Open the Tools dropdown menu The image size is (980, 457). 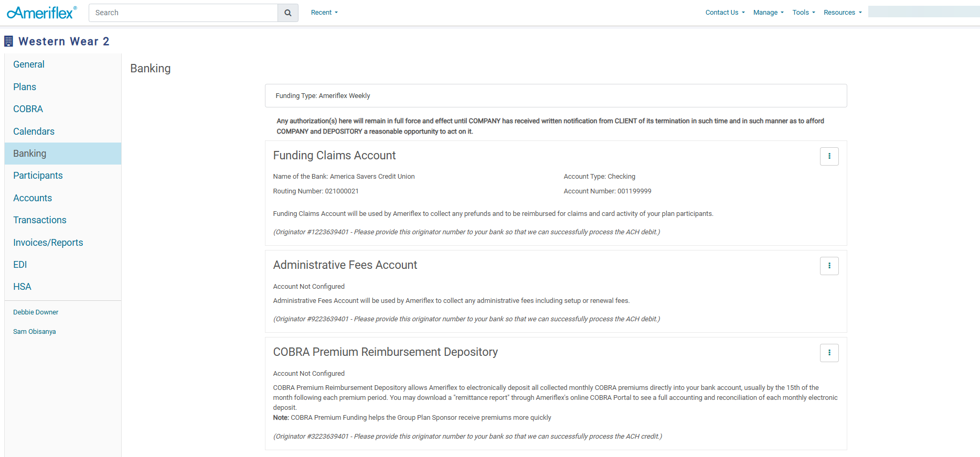click(804, 13)
